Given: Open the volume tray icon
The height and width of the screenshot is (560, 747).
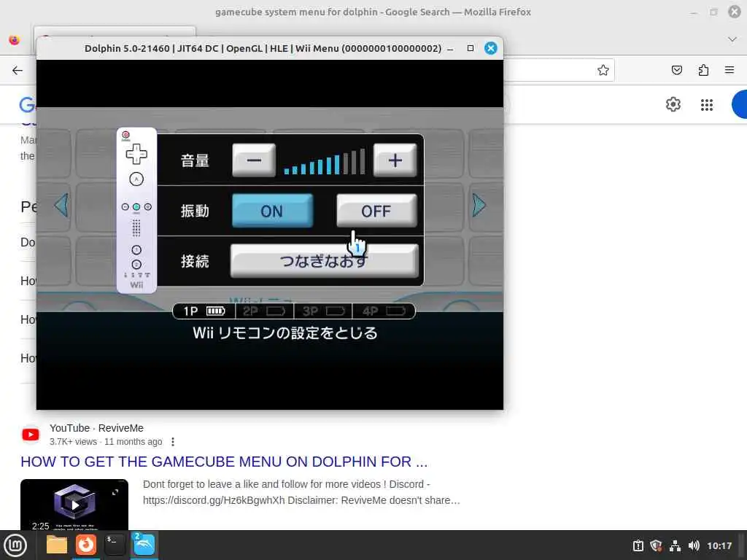Looking at the screenshot, I should pos(694,545).
